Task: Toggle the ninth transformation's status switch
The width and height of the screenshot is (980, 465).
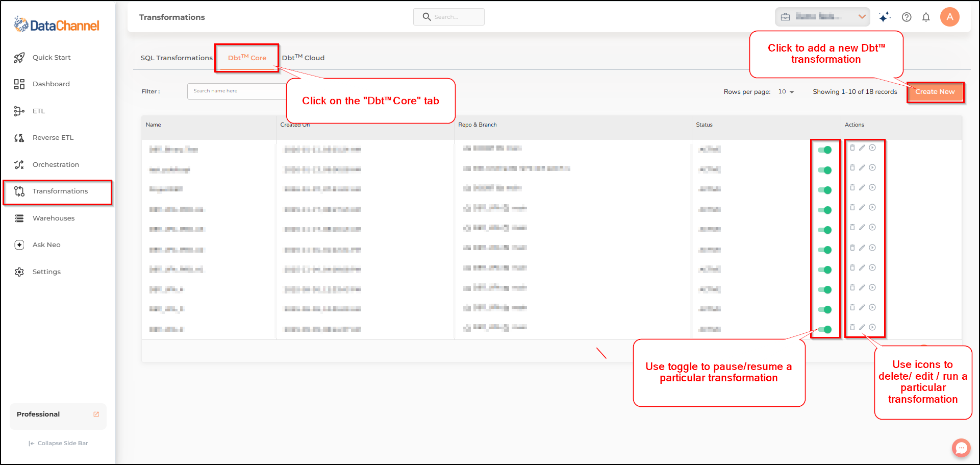Action: (824, 309)
